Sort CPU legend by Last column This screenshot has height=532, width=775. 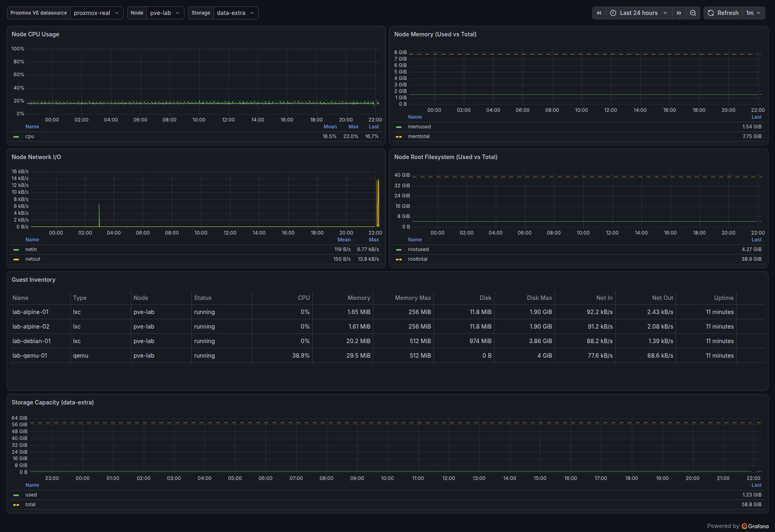pos(374,127)
